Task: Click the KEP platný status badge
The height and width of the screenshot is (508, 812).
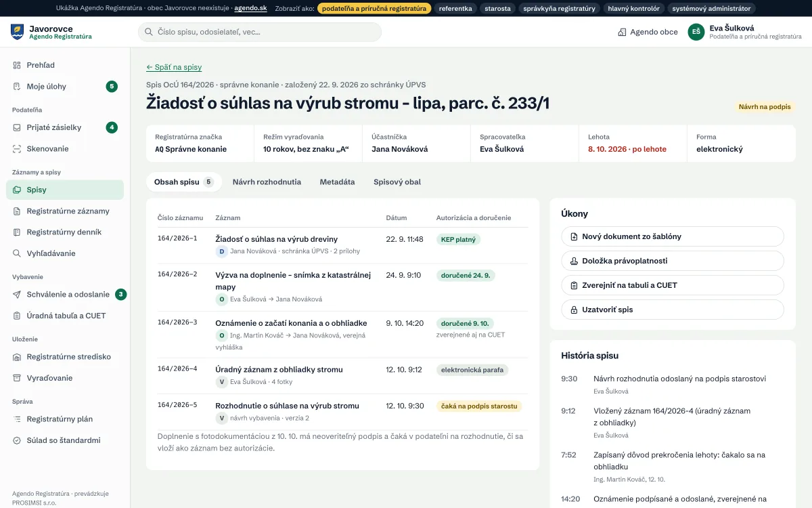Action: [458, 239]
